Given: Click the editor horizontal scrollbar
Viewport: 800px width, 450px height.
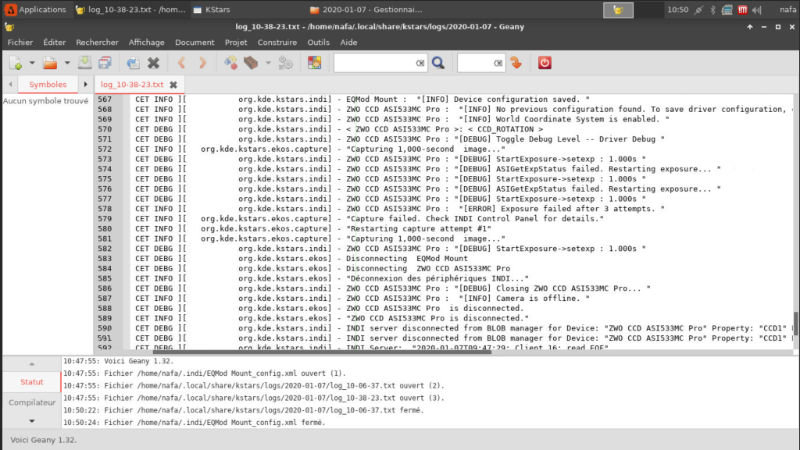Looking at the screenshot, I should coord(322,352).
